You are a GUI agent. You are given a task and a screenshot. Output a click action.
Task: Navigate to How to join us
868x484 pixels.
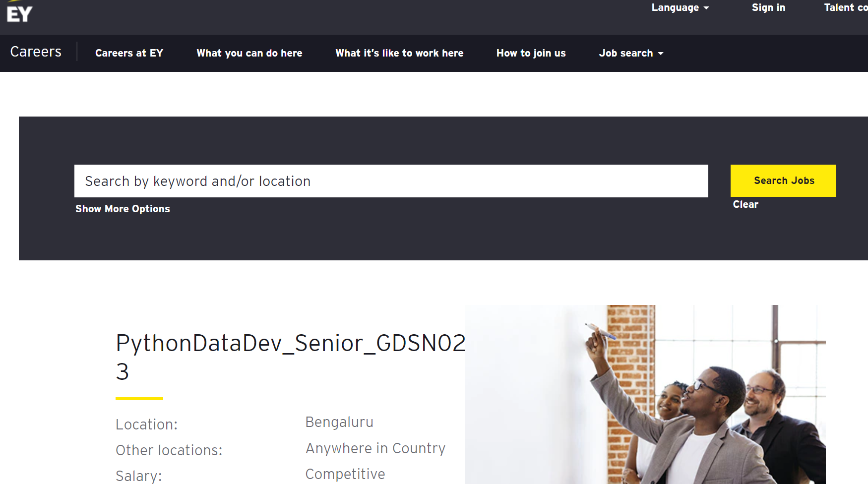click(531, 53)
